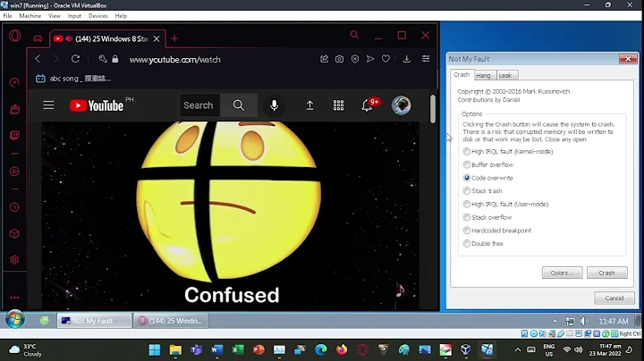The height and width of the screenshot is (361, 644).
Task: Open host Windows 11 Start button
Action: tap(155, 350)
